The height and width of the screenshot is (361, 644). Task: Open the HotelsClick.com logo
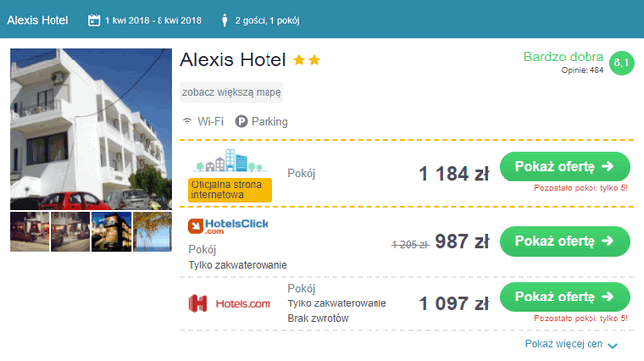pos(228,226)
